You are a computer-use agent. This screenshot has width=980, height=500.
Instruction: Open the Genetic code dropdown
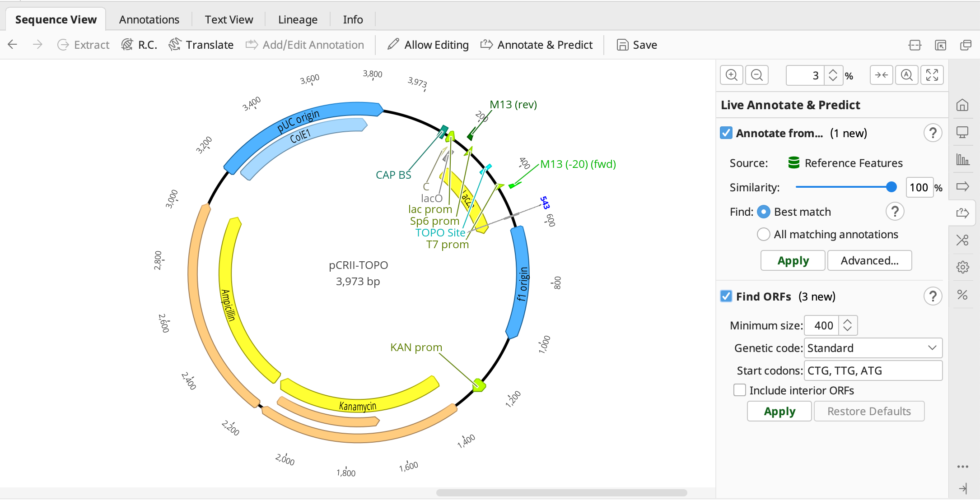click(873, 348)
